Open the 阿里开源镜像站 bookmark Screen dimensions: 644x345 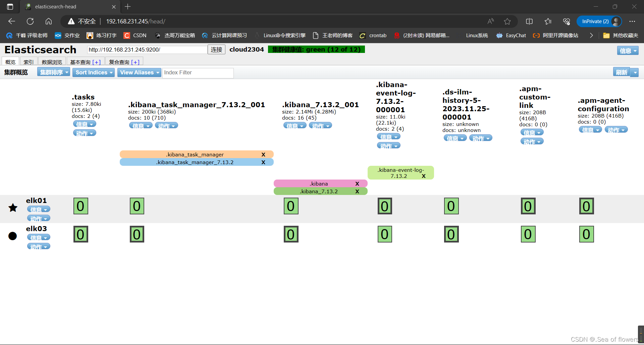click(556, 36)
